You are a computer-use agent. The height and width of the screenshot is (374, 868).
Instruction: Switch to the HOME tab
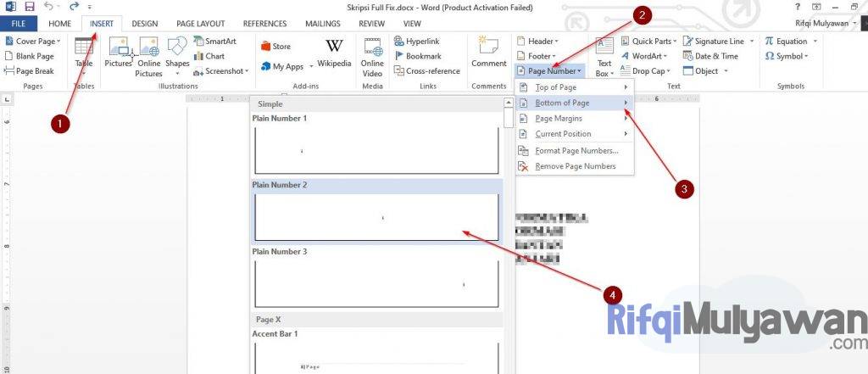pyautogui.click(x=60, y=24)
